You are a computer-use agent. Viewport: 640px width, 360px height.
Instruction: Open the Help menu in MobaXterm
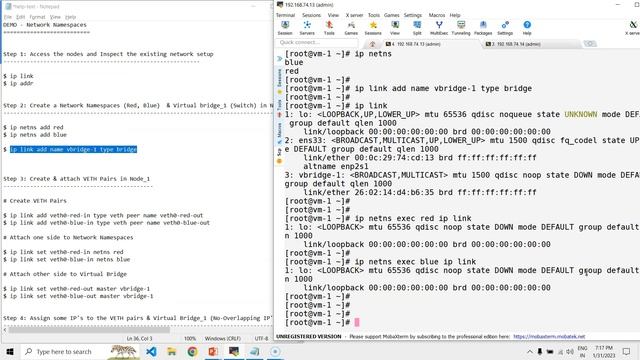[455, 15]
